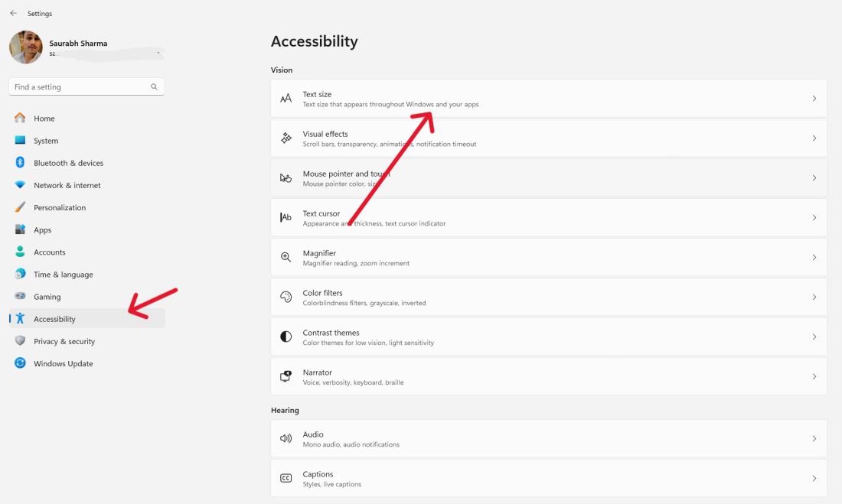Expand the Visual effects settings row
Viewport: 842px width, 504px height.
point(814,138)
